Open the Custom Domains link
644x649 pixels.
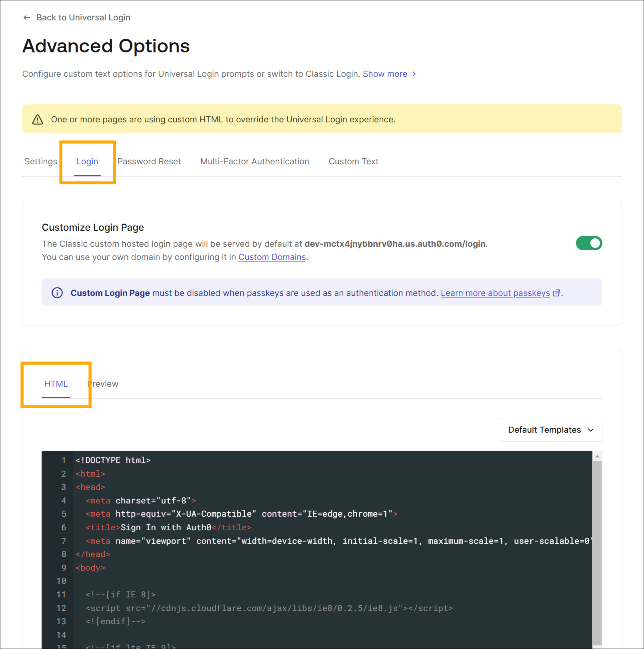(272, 257)
